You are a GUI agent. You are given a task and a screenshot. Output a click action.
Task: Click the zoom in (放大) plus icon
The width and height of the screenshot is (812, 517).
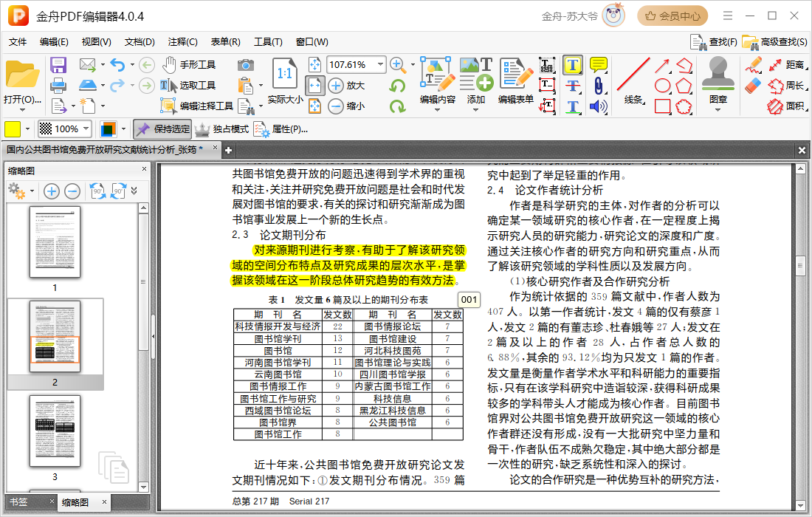(336, 86)
